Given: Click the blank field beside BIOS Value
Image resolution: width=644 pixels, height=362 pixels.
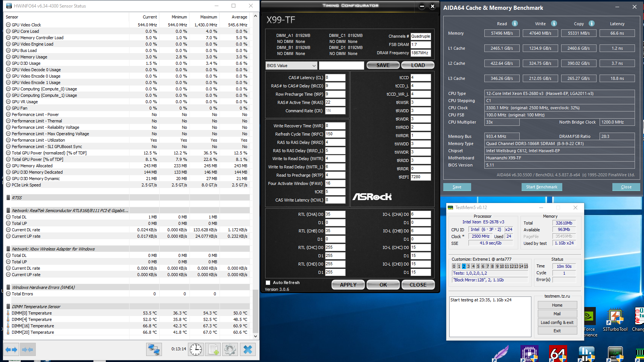Looking at the screenshot, I should (342, 66).
